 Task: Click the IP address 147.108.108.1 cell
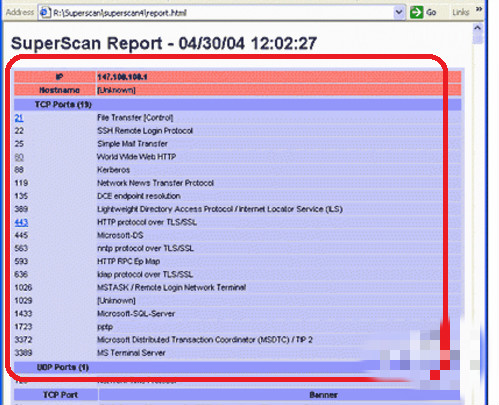tap(279, 77)
